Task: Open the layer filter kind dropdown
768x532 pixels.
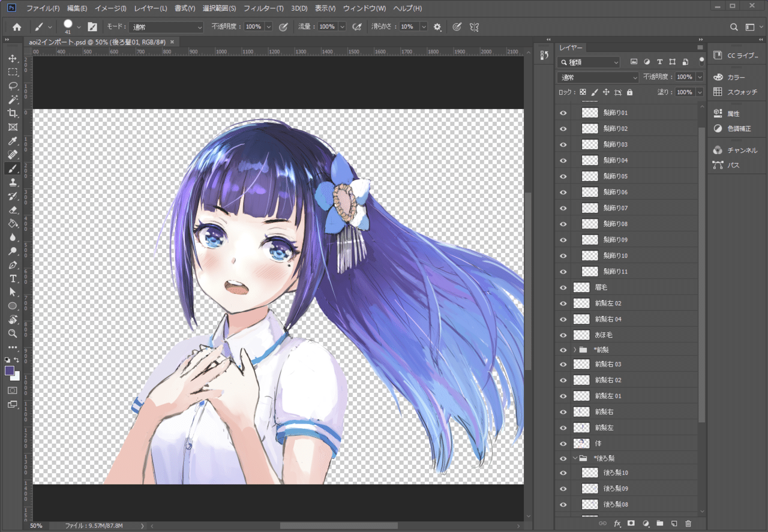Action: click(589, 62)
